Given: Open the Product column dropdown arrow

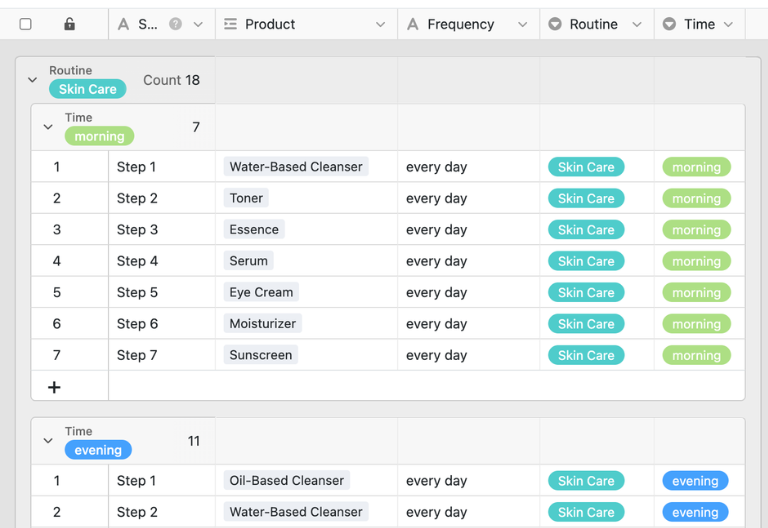Looking at the screenshot, I should pyautogui.click(x=380, y=24).
